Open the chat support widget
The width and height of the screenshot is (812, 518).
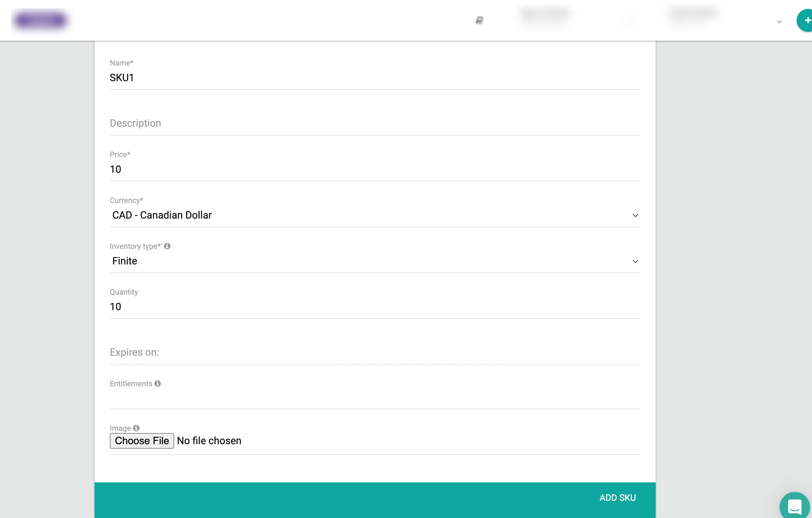click(x=794, y=506)
